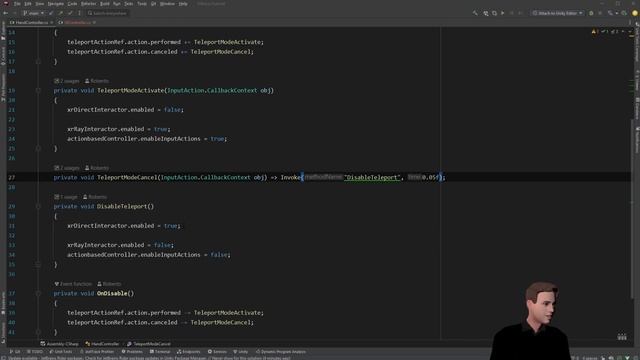
Task: Open the Terminal tool window
Action: pos(160,352)
